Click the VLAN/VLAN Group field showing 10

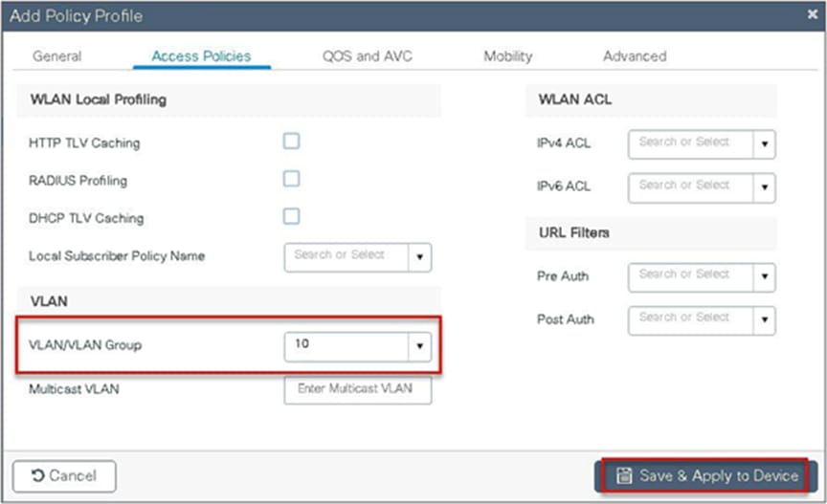point(346,346)
